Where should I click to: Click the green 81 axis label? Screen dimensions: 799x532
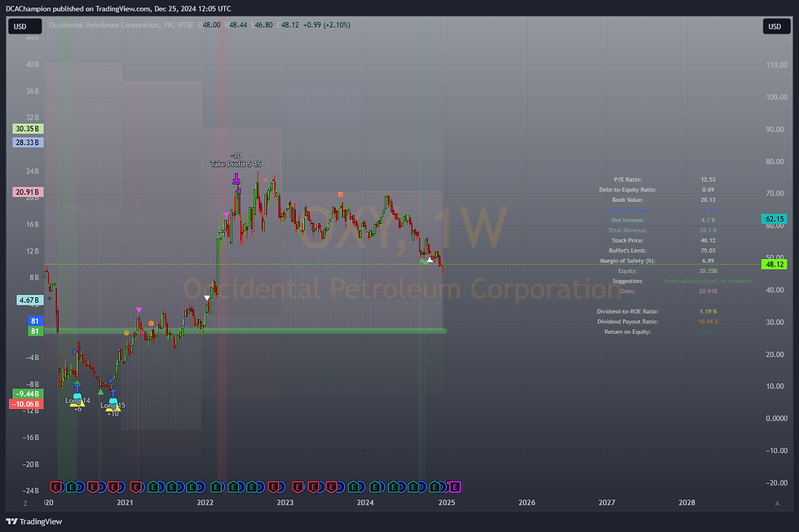34,332
